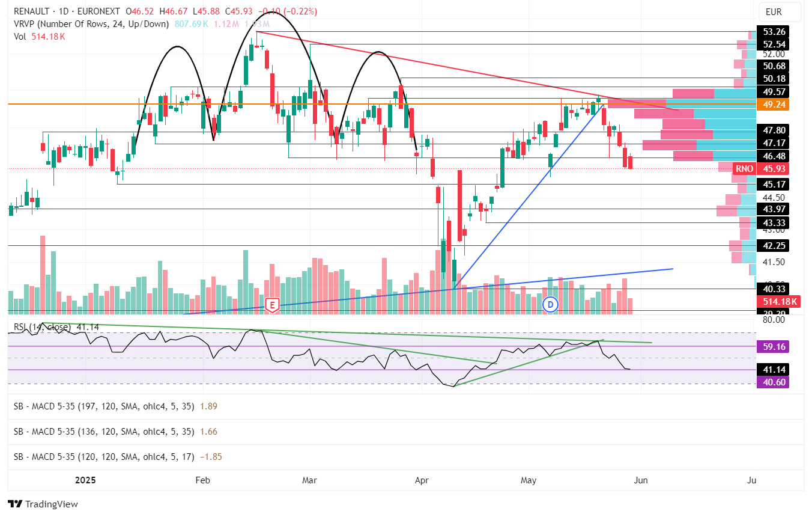Click the 1.89 MACD value
This screenshot has height=517, width=812.
click(208, 406)
